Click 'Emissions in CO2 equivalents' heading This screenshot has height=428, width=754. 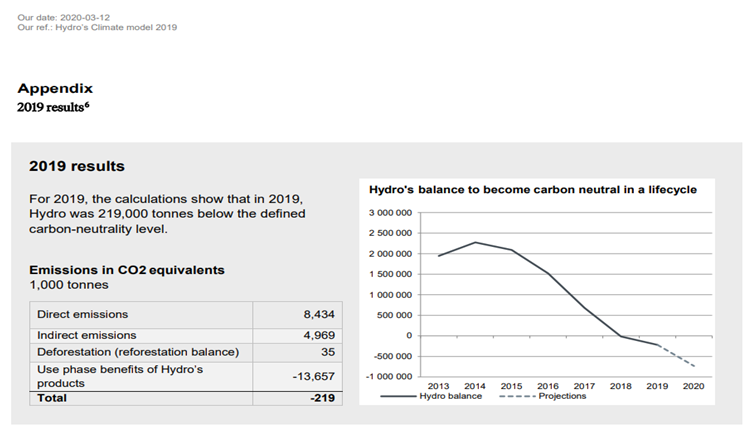127,270
